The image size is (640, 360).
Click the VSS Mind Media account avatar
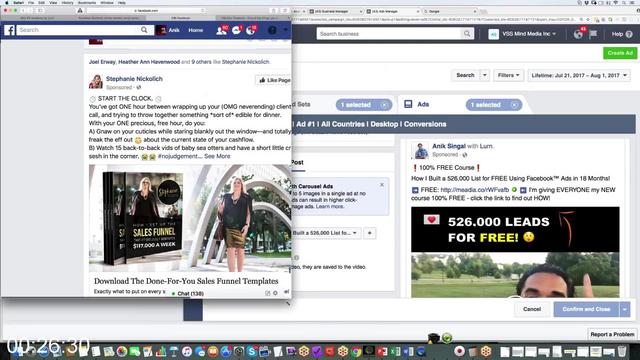(493, 34)
